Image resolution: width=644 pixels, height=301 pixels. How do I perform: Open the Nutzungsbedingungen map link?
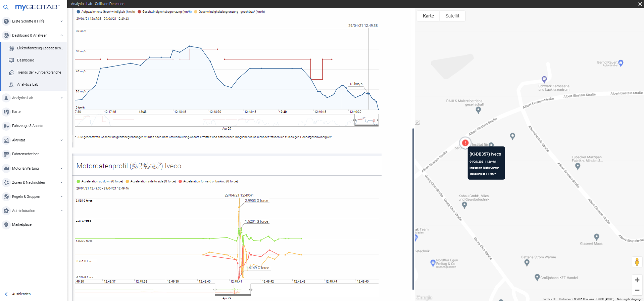[630, 299]
